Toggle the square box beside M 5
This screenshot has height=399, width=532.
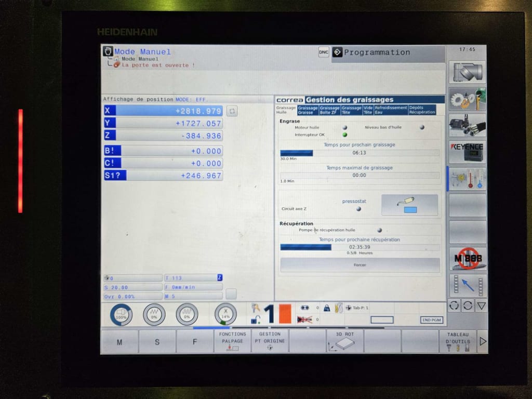[231, 294]
